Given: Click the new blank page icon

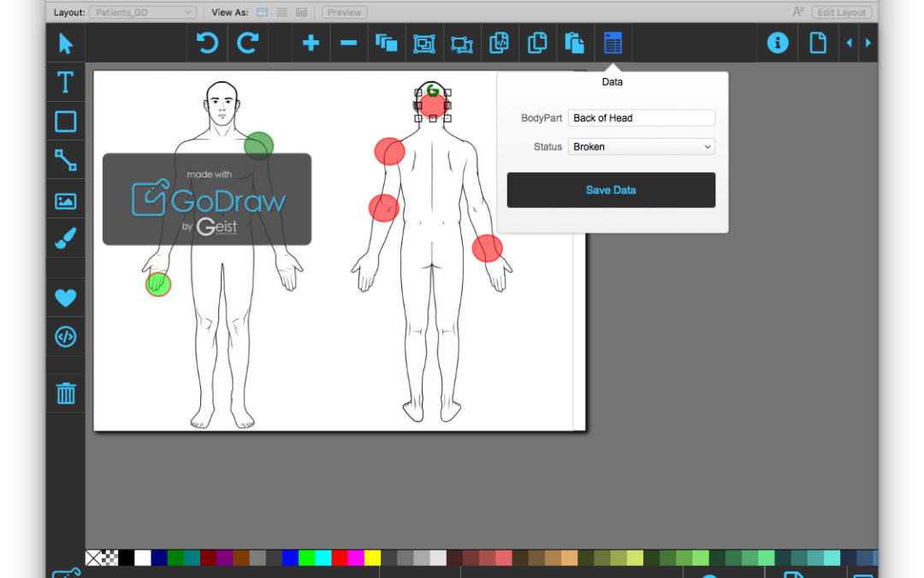Looking at the screenshot, I should tap(818, 43).
